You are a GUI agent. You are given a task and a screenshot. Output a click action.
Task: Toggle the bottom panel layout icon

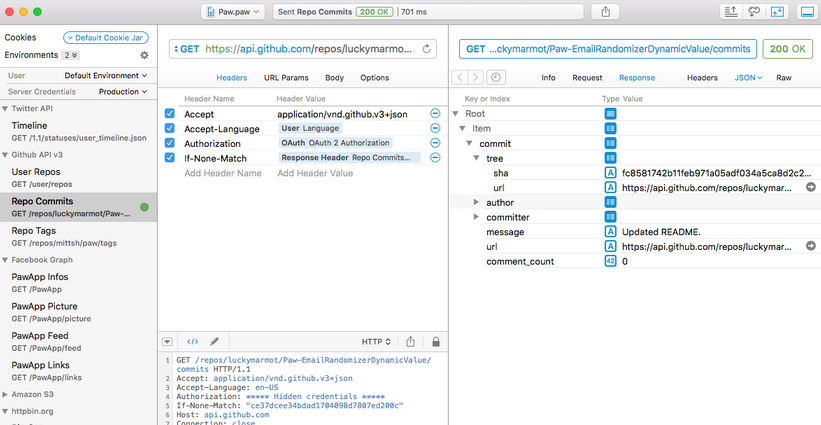click(807, 12)
